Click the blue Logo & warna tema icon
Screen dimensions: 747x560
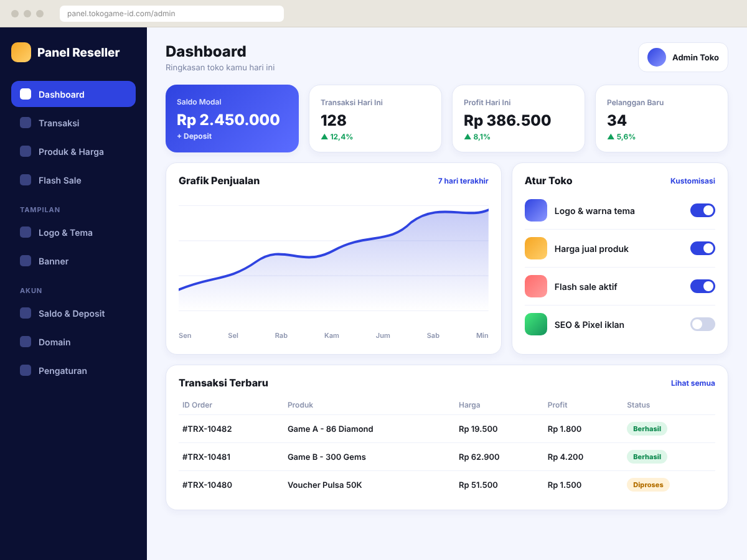[536, 210]
